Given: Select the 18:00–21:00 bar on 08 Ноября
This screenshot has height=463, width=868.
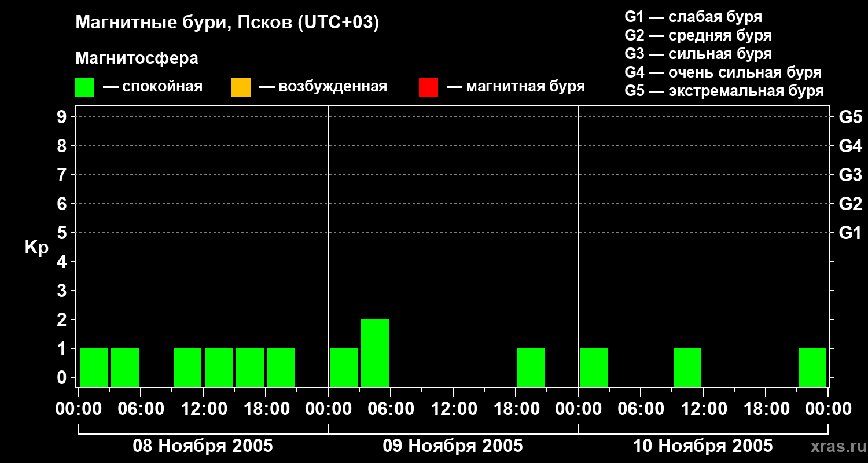Looking at the screenshot, I should click(x=281, y=367).
